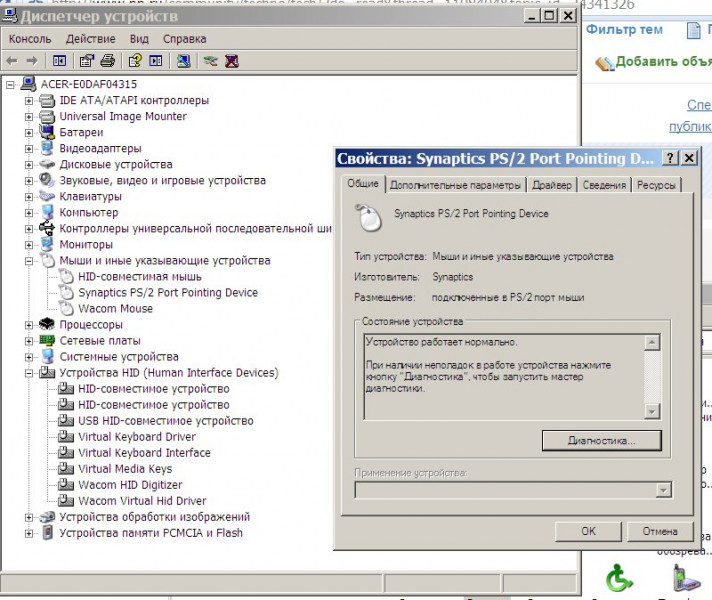Click the Дисковые устройства drive icon

(47, 164)
